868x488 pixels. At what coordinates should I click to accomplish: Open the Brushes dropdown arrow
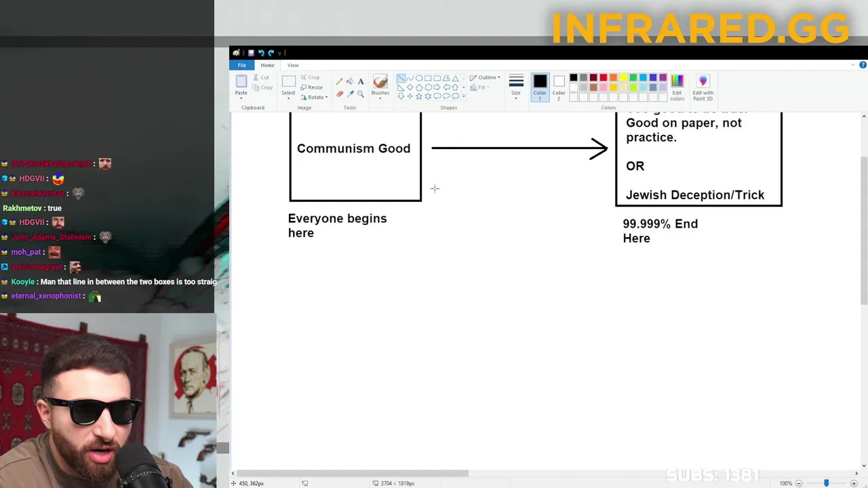pos(380,98)
